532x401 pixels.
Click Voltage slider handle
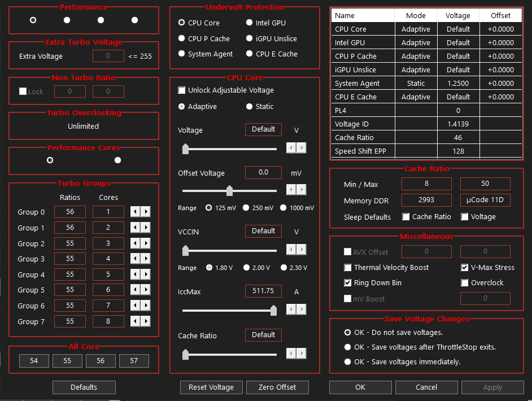coord(185,149)
